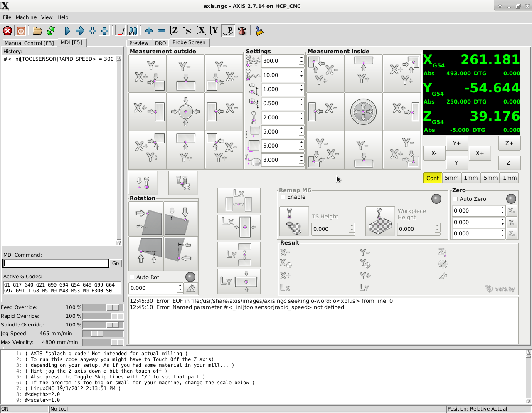The height and width of the screenshot is (413, 532).
Task: Open the Machine menu
Action: (x=26, y=17)
